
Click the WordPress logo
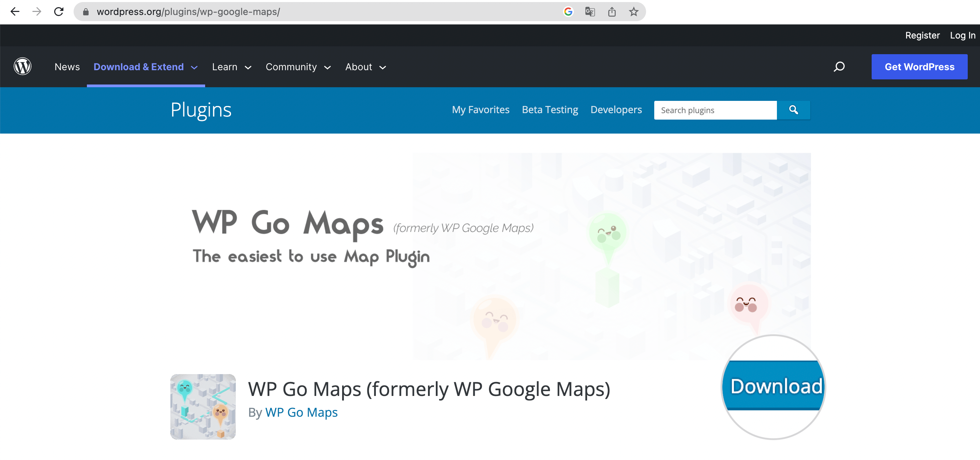(x=22, y=66)
